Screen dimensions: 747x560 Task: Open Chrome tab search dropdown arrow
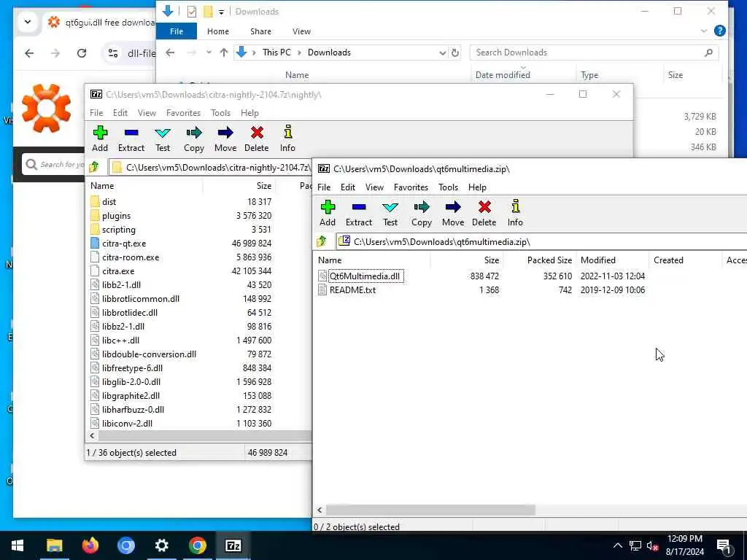(28, 22)
